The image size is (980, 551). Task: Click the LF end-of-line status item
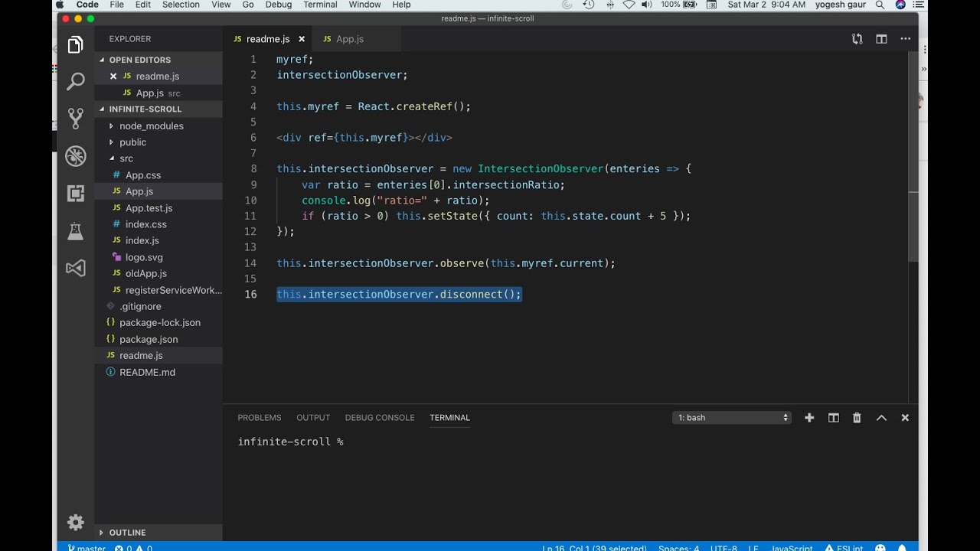(753, 547)
